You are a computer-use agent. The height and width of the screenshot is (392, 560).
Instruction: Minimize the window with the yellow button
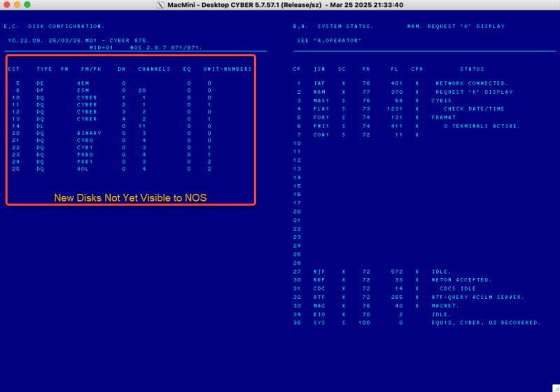pyautogui.click(x=17, y=5)
